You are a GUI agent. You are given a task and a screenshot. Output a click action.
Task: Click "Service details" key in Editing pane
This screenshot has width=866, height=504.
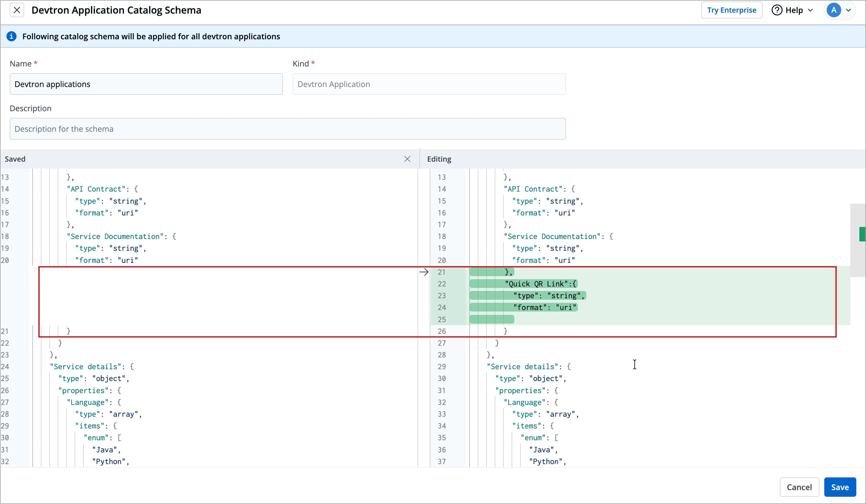(522, 367)
